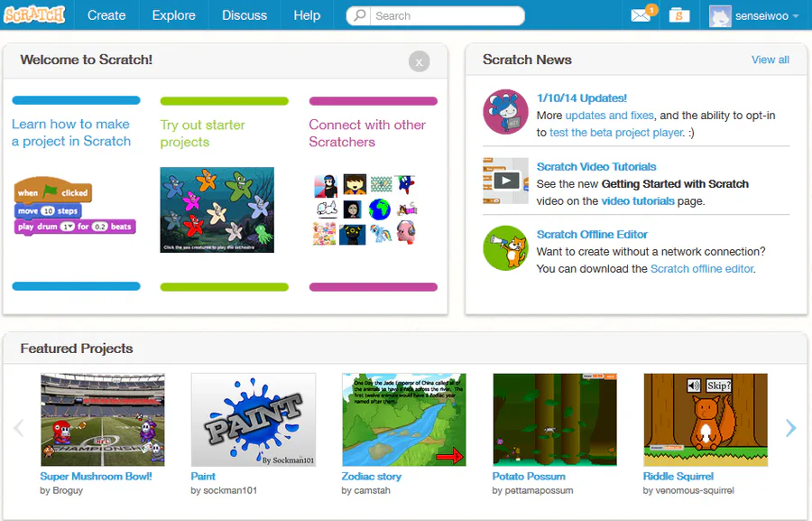Click the globe avatar among Scratchers
This screenshot has width=812, height=521.
pyautogui.click(x=379, y=209)
